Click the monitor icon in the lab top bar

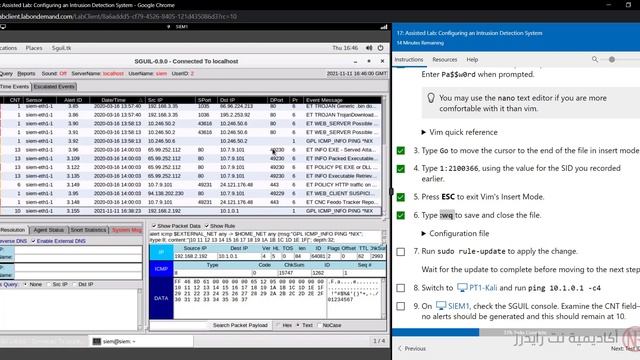tap(3, 27)
